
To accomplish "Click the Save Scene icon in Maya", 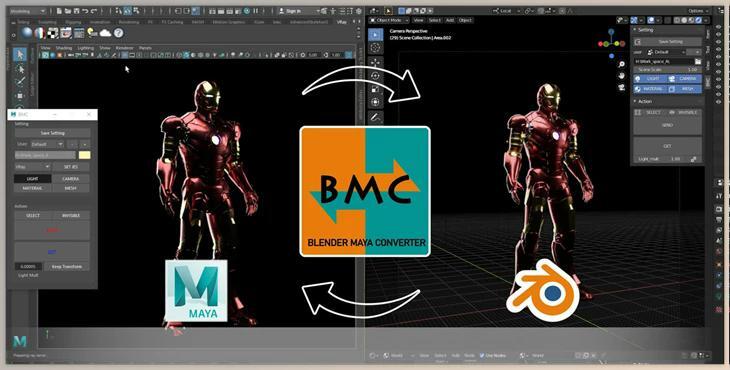I will click(x=76, y=11).
